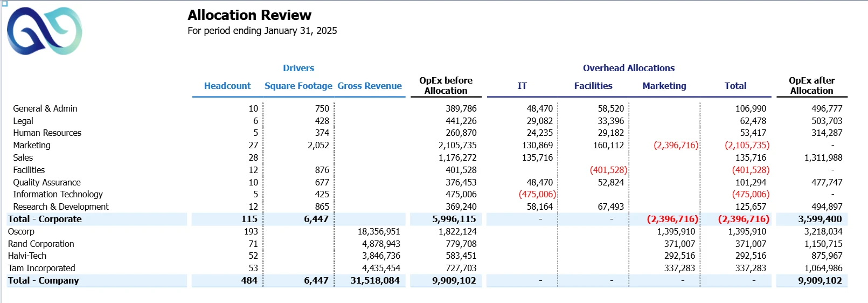Select the Gross Revenue column header
The height and width of the screenshot is (303, 868).
tap(370, 86)
